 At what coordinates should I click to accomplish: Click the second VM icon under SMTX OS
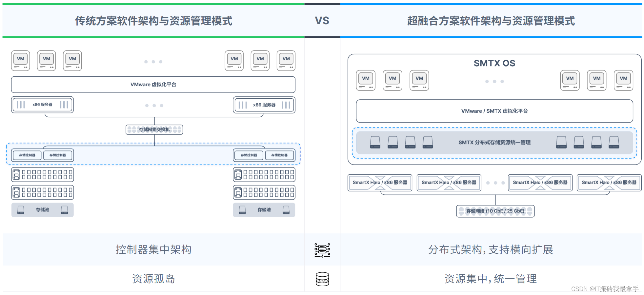[392, 80]
